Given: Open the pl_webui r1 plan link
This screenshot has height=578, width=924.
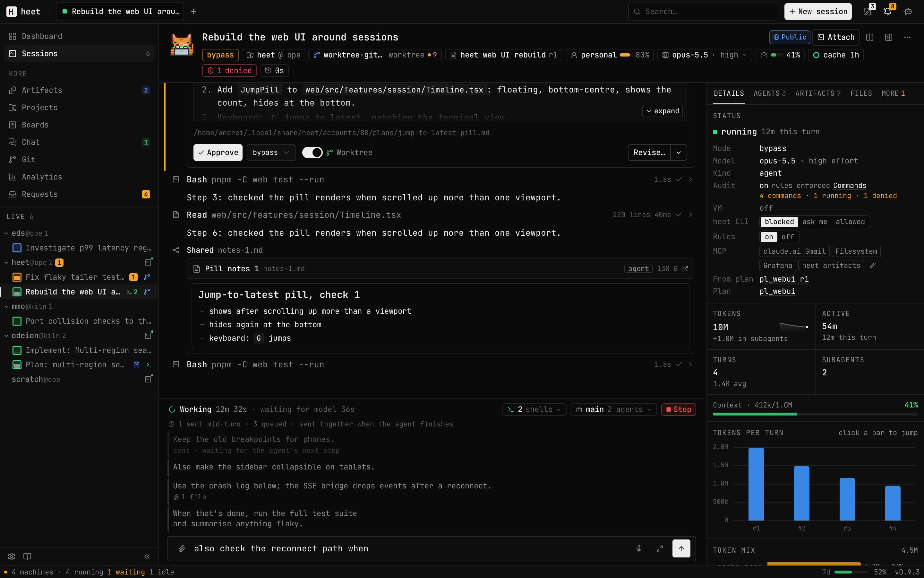Looking at the screenshot, I should tap(783, 279).
